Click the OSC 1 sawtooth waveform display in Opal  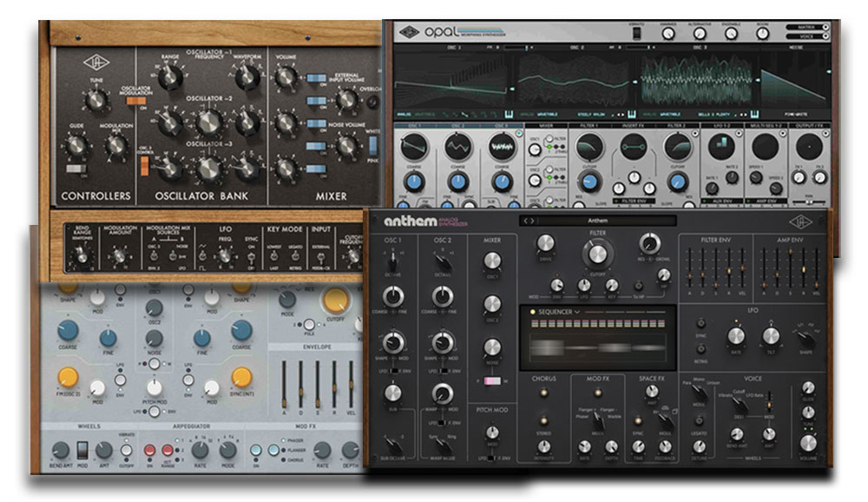[413, 147]
